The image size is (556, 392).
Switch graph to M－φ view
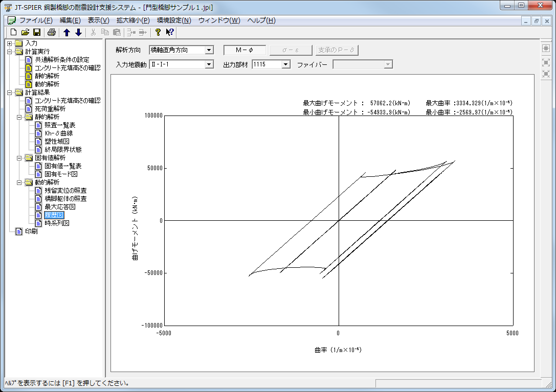pyautogui.click(x=244, y=50)
